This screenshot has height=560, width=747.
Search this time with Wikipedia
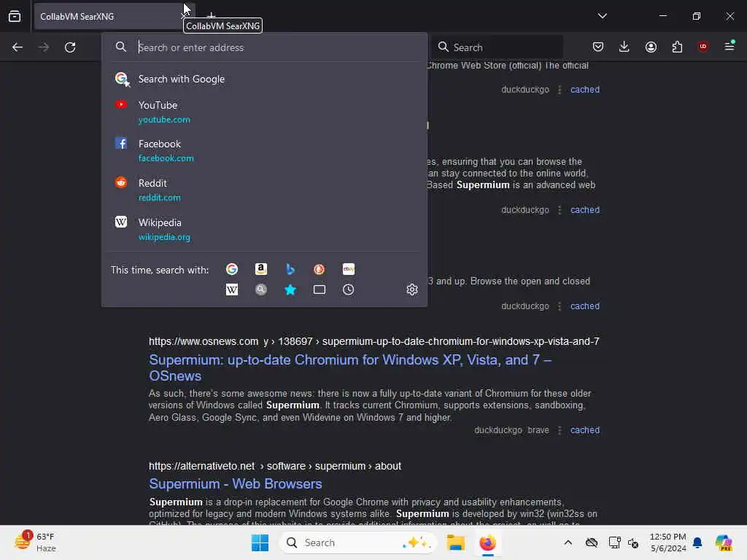point(232,289)
